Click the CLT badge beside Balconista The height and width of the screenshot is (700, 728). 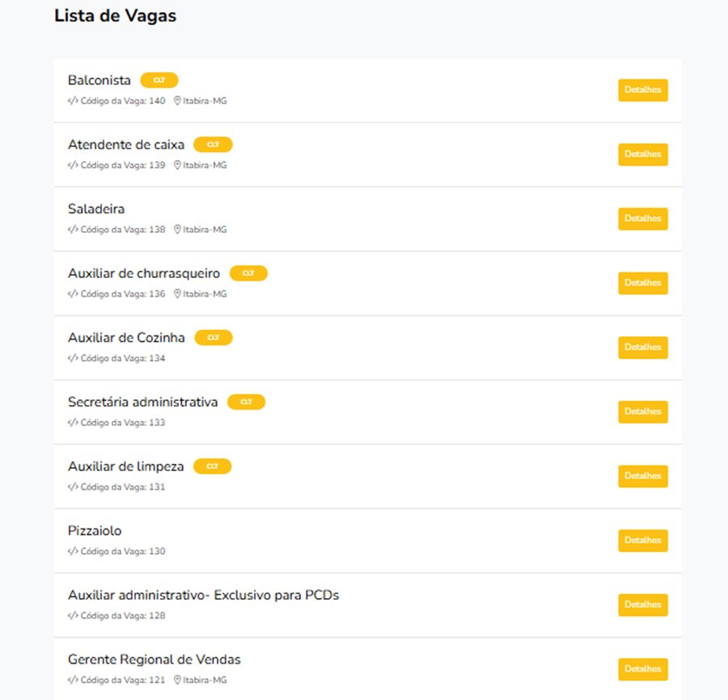tap(159, 80)
